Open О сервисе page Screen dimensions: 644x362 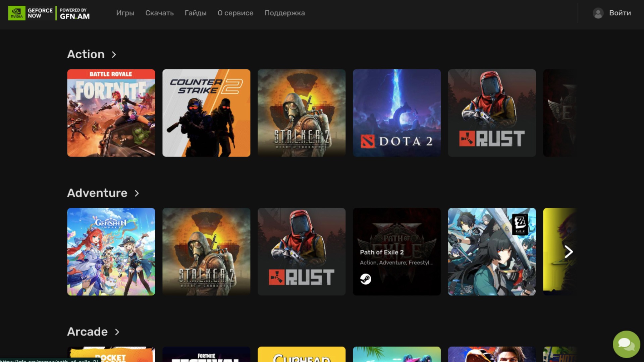[235, 13]
